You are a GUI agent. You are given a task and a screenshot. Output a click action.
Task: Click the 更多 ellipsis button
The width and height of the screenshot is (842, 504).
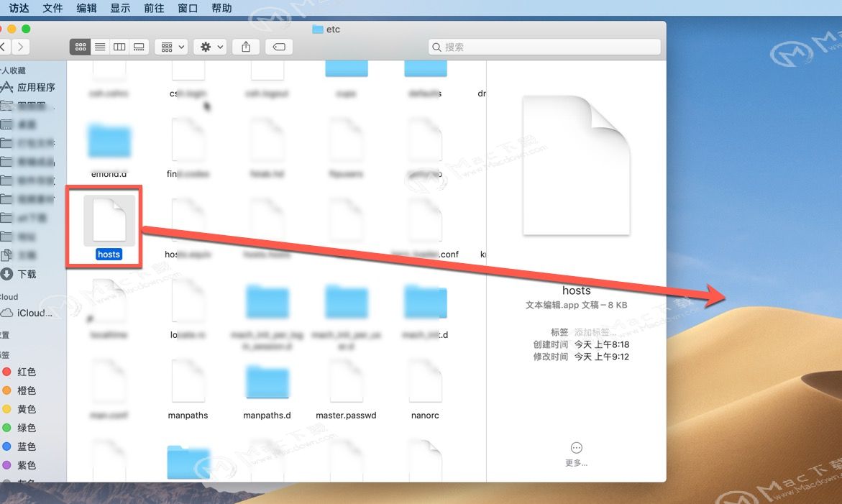click(x=576, y=448)
